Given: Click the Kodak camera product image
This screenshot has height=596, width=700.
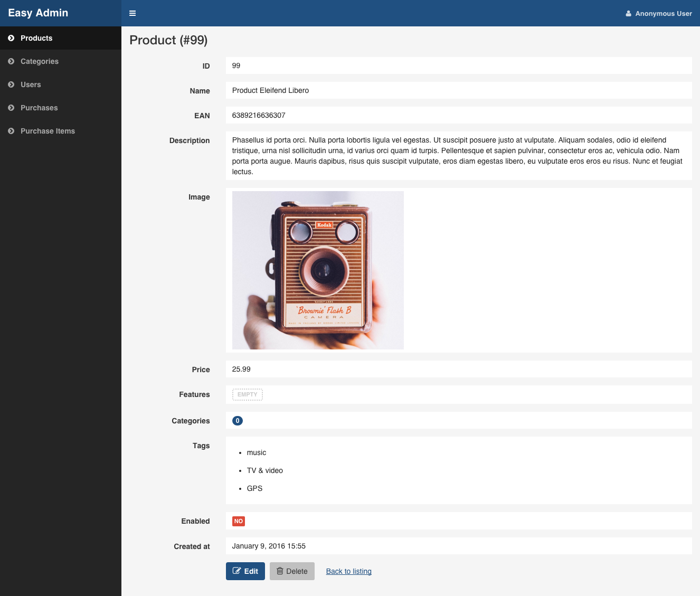Looking at the screenshot, I should click(x=318, y=270).
